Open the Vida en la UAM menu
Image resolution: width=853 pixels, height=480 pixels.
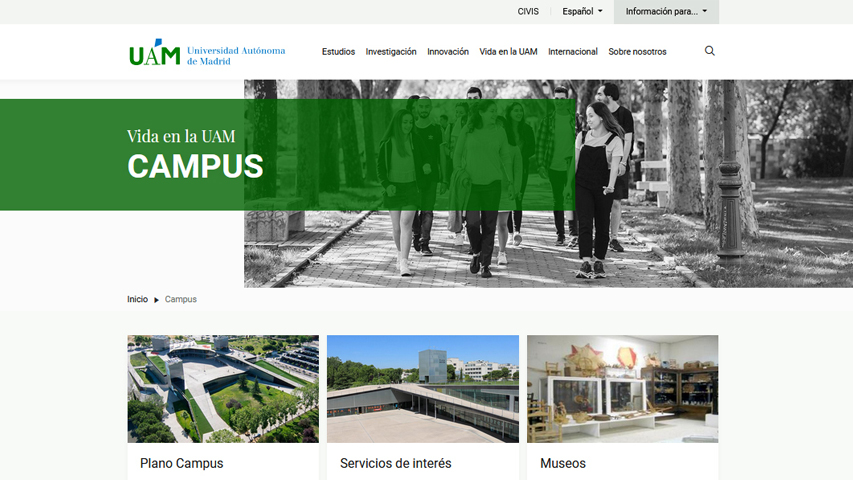pos(508,52)
